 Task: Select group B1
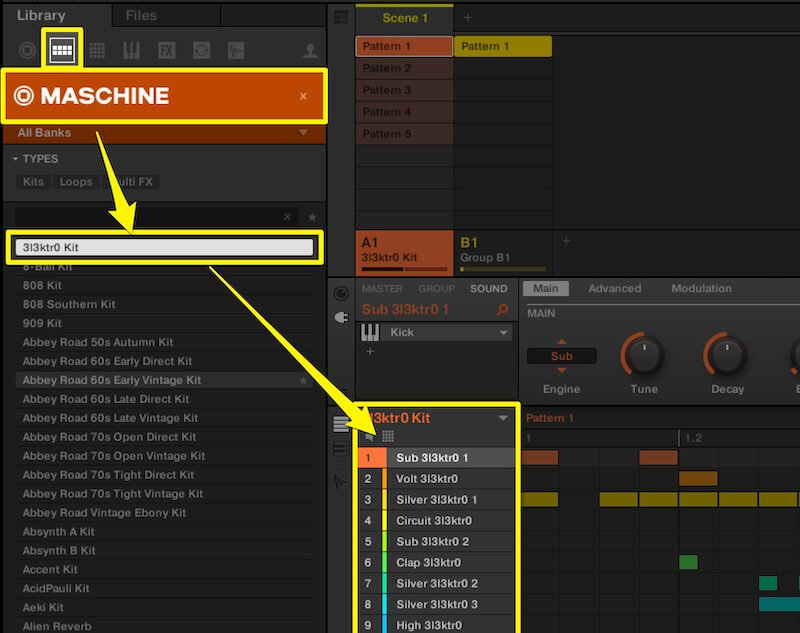pyautogui.click(x=503, y=252)
